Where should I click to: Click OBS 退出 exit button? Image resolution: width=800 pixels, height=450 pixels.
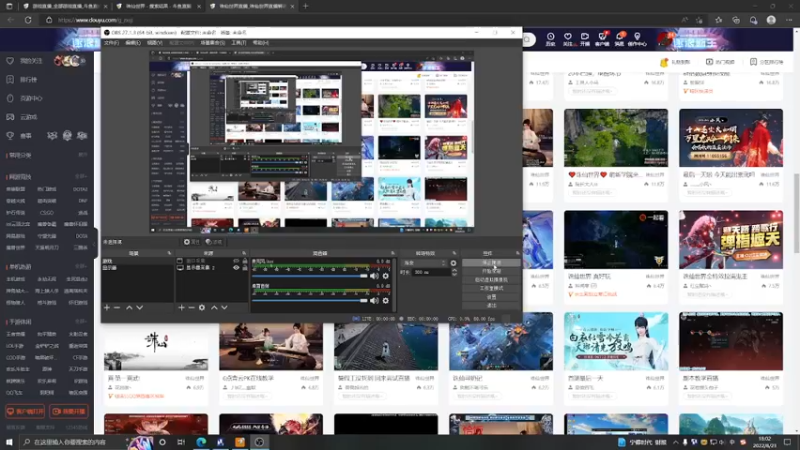[491, 305]
